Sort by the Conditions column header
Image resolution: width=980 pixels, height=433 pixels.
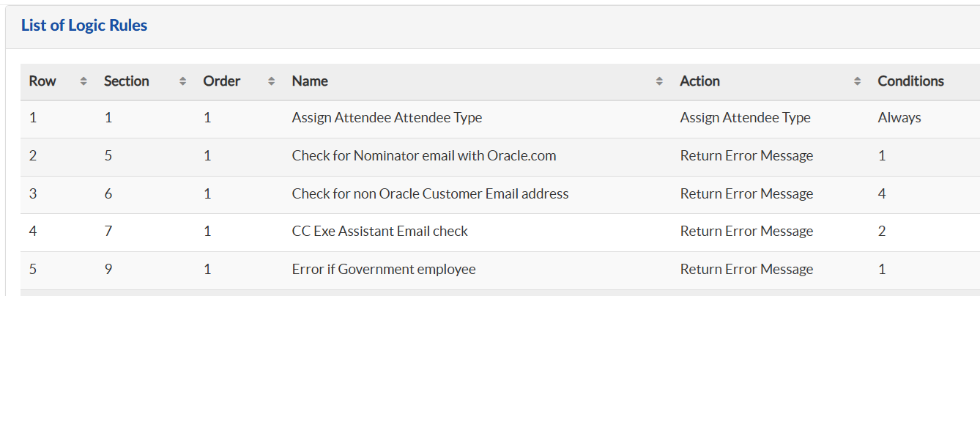coord(910,81)
